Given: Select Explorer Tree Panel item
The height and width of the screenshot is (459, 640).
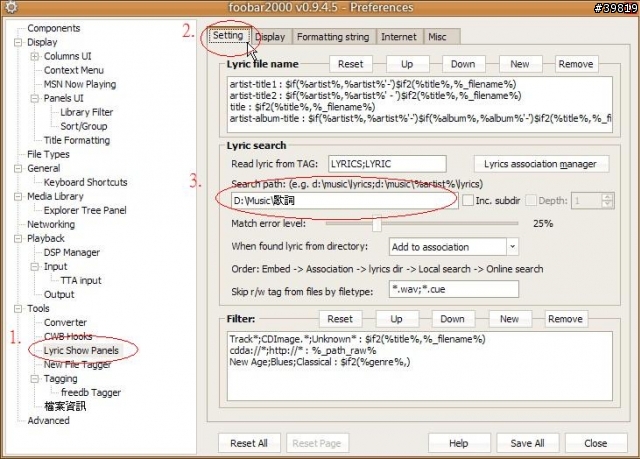Looking at the screenshot, I should tap(85, 211).
